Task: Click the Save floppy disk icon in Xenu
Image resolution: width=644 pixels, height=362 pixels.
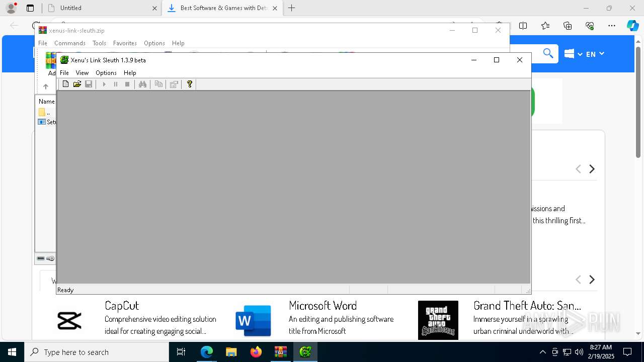Action: [x=89, y=84]
